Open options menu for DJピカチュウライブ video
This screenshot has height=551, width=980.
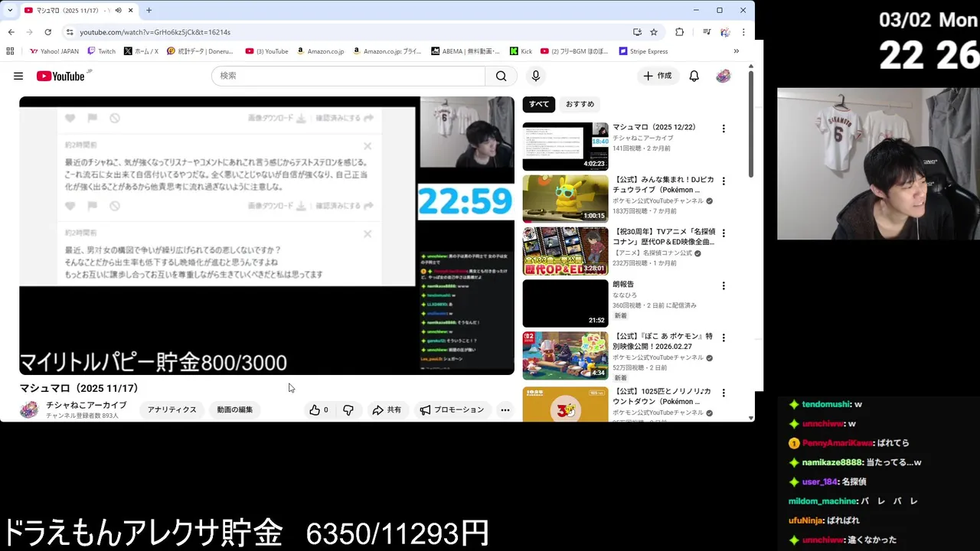[x=724, y=181]
